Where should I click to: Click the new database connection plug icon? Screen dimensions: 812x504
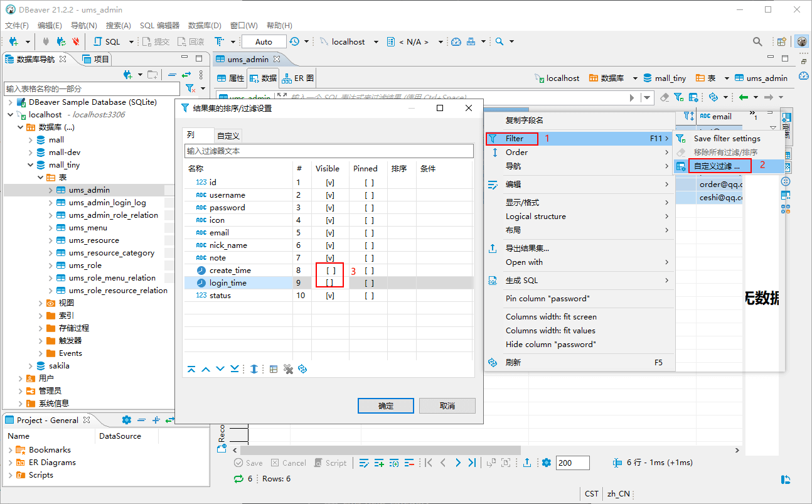13,41
